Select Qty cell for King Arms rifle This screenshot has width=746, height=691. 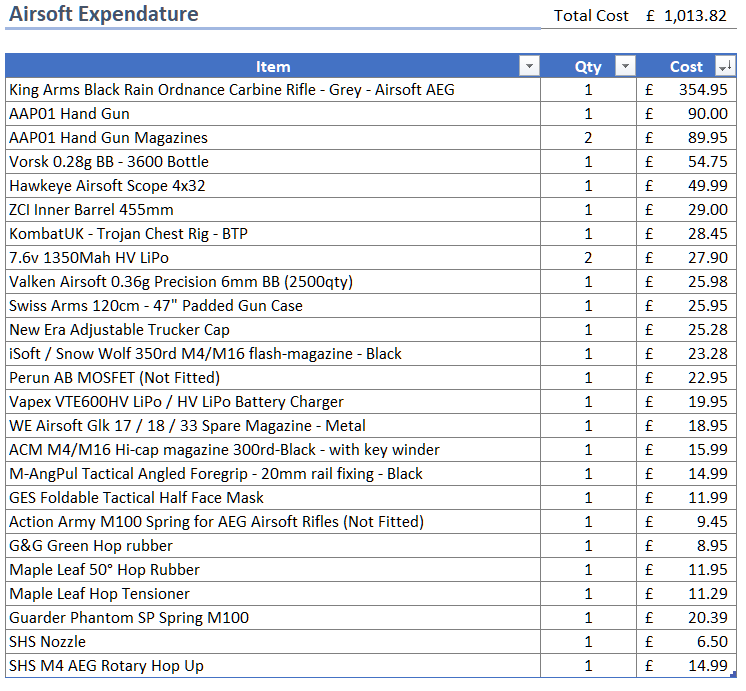(589, 89)
